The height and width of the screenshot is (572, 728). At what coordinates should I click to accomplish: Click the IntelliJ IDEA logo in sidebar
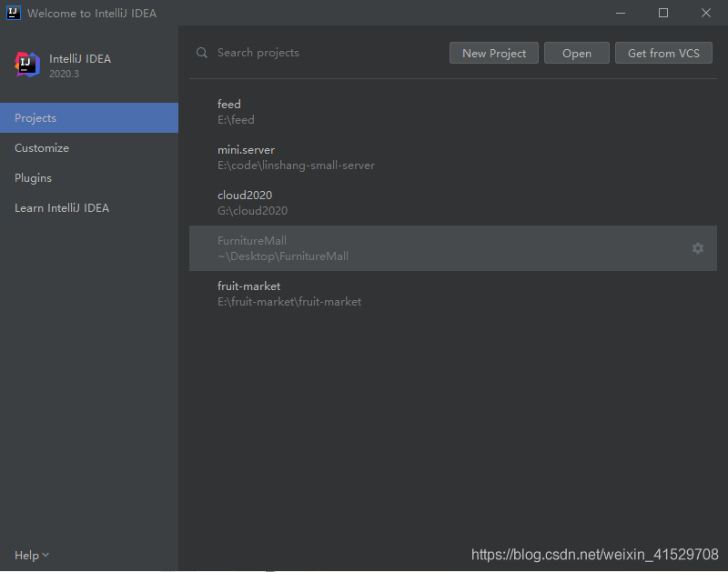pyautogui.click(x=27, y=65)
